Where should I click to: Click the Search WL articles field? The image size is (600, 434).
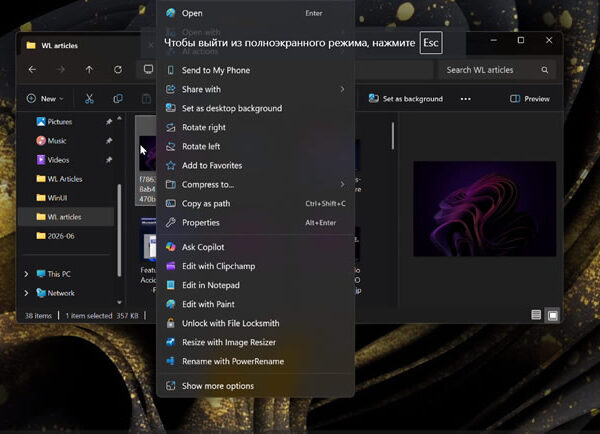click(x=497, y=70)
